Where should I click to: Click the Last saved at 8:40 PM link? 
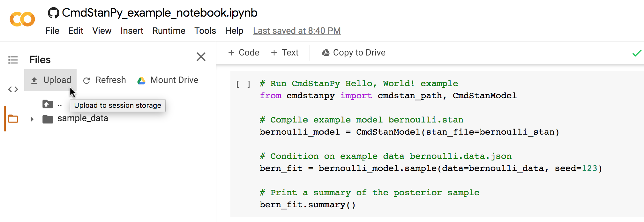[x=297, y=31]
